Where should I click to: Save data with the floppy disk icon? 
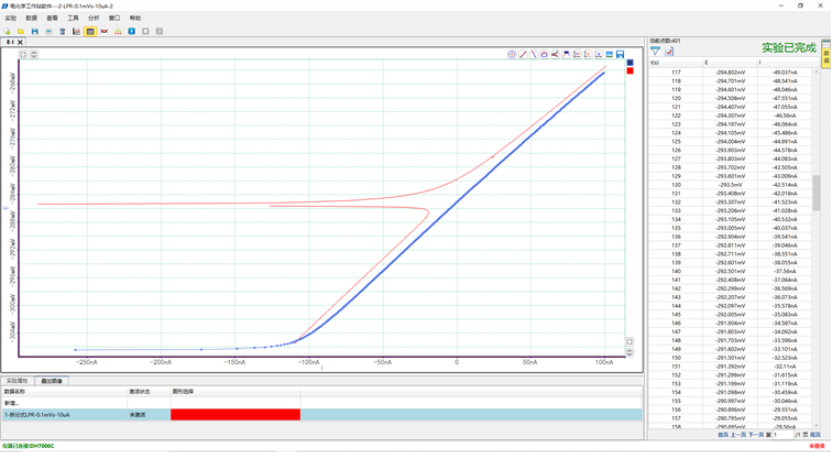point(34,31)
